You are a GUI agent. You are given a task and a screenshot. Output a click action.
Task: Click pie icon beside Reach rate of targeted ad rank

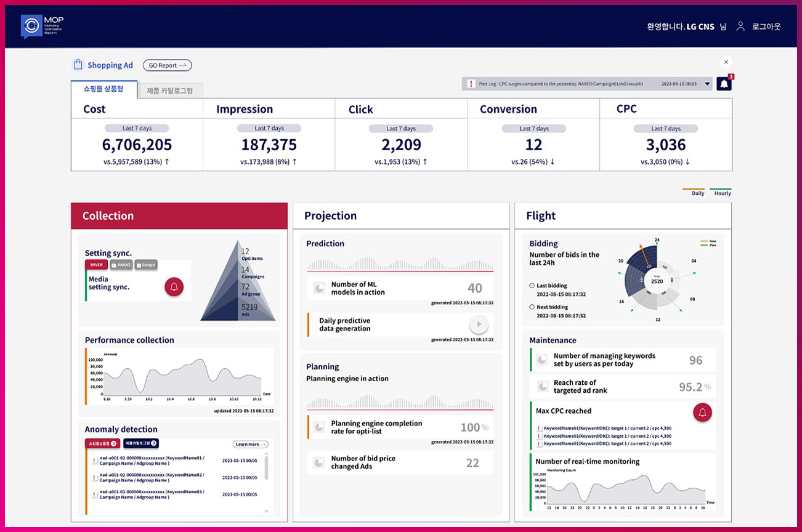click(x=543, y=387)
